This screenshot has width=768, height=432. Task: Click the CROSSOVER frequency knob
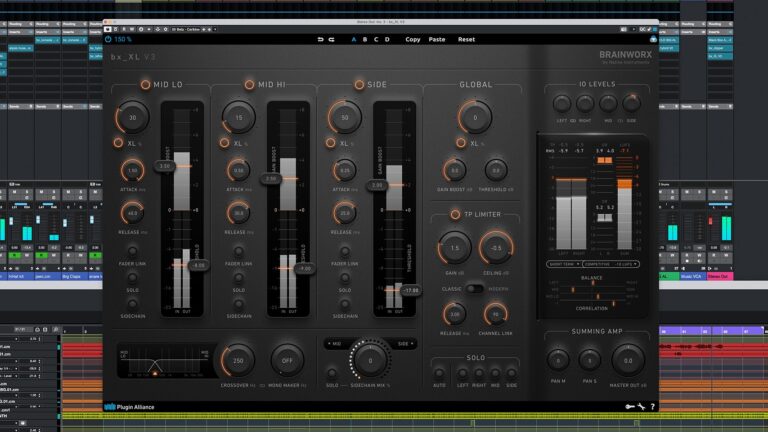(238, 360)
